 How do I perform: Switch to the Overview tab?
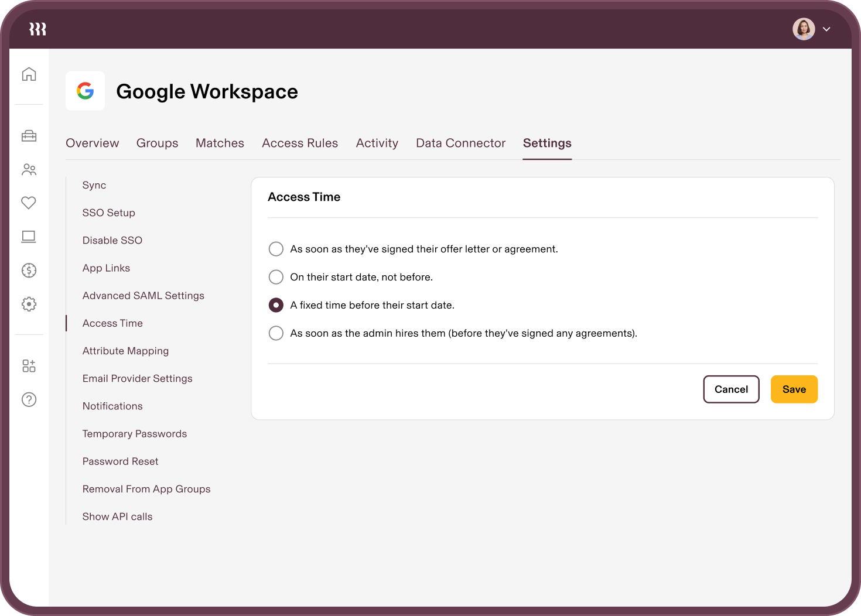coord(93,143)
